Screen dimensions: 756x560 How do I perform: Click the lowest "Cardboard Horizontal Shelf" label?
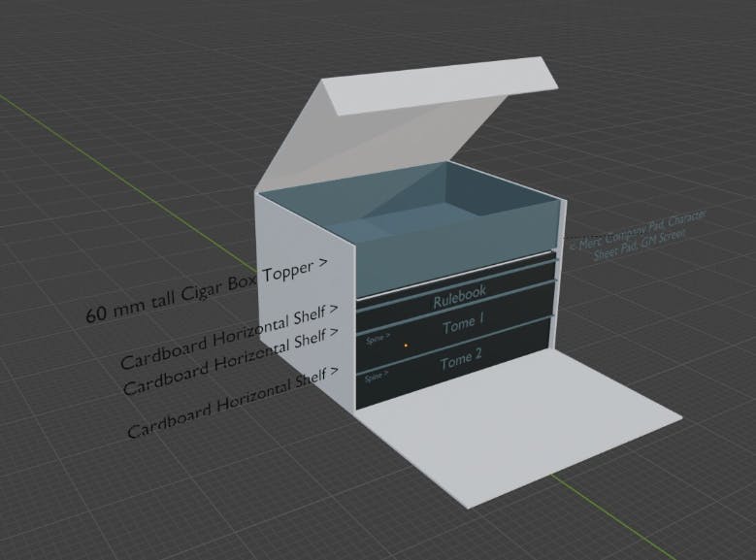click(x=233, y=401)
